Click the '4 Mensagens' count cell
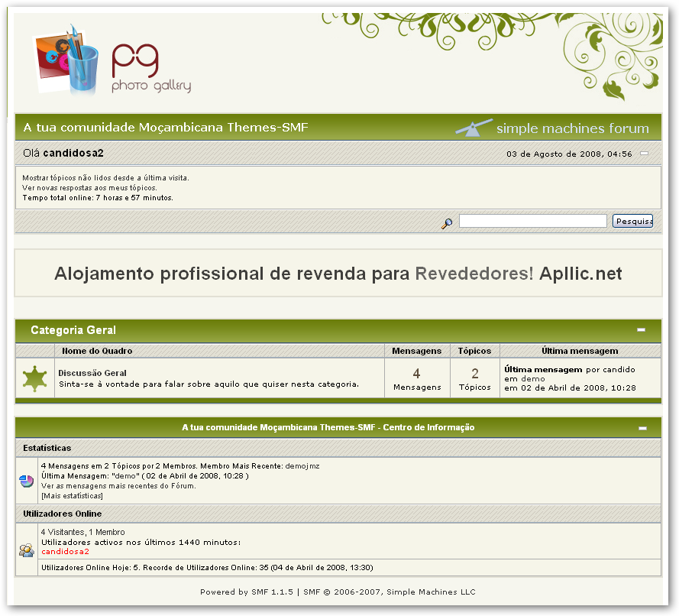 [x=417, y=378]
